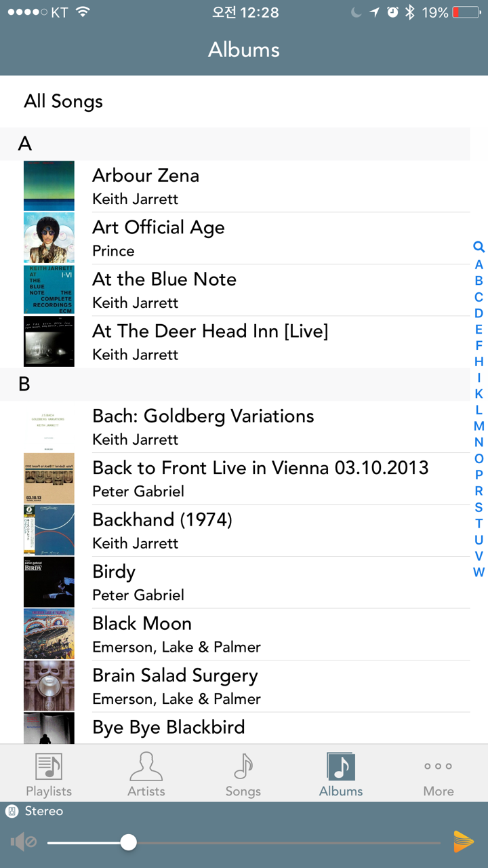Image resolution: width=488 pixels, height=868 pixels.
Task: Toggle the Stereo speaker output
Action: tap(34, 811)
